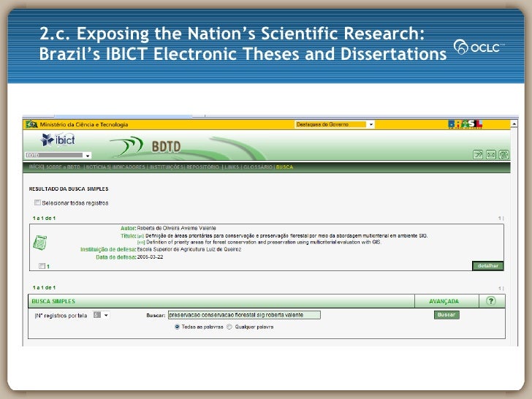Viewport: 532px width, 399px height.
Task: Click the site map icon after the envelope
Action: (503, 155)
